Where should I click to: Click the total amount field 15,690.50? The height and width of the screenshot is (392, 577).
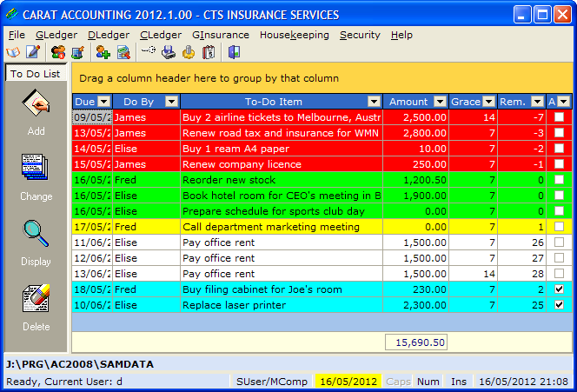click(416, 342)
